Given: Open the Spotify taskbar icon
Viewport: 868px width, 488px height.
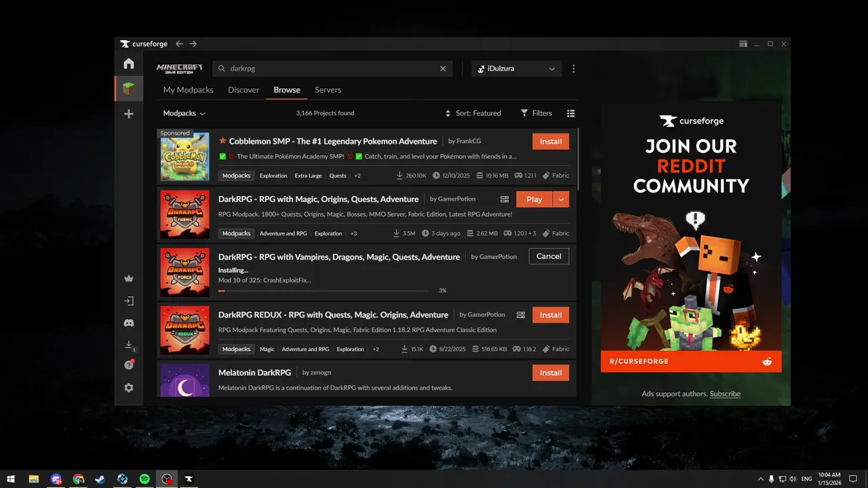Looking at the screenshot, I should (x=144, y=479).
